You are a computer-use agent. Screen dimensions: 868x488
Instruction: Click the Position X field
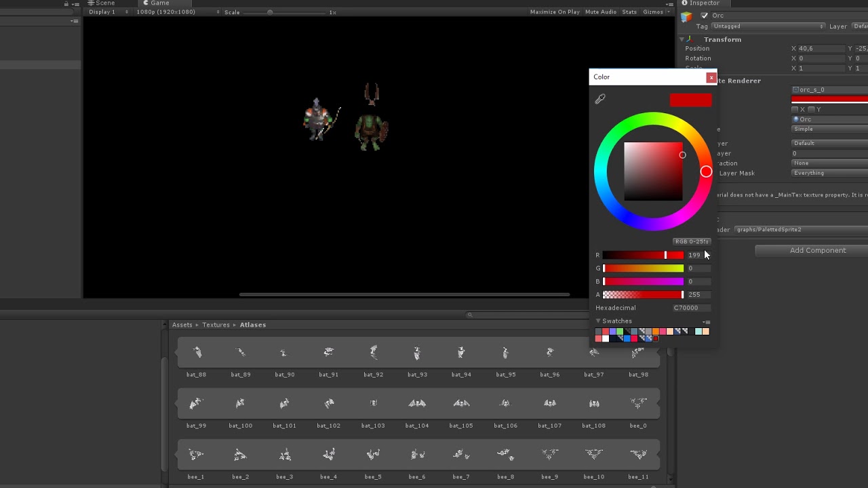click(822, 49)
